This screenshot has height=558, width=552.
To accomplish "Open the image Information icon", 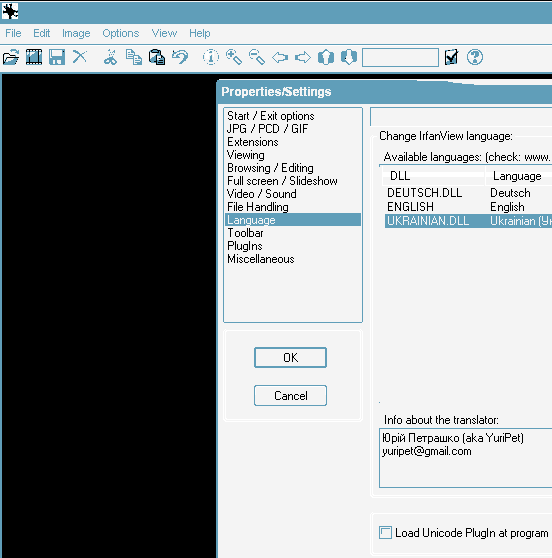I will [x=211, y=57].
